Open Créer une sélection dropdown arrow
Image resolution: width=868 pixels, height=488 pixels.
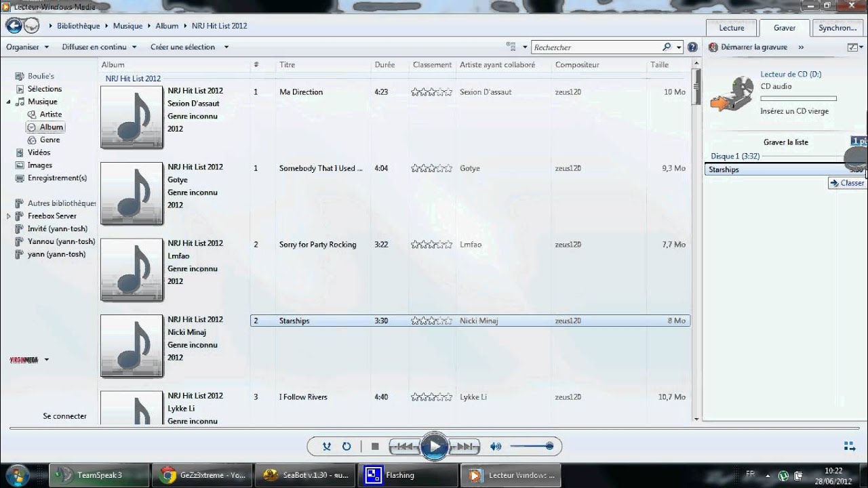click(x=226, y=47)
